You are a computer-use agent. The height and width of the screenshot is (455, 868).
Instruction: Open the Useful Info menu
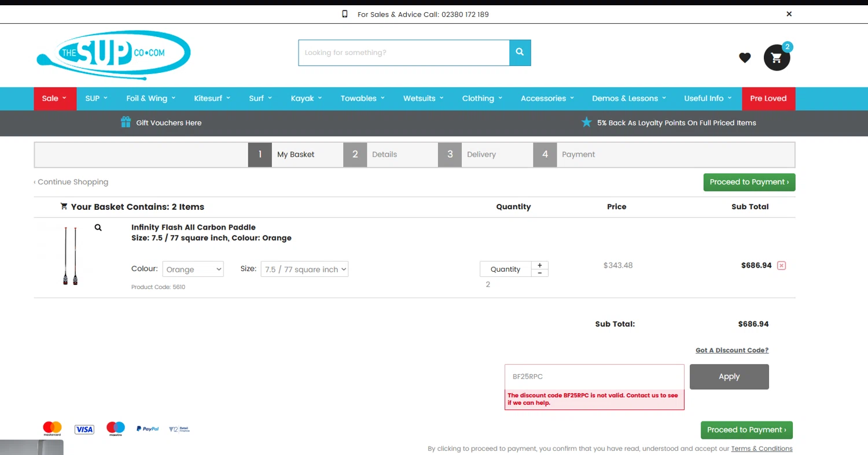click(708, 98)
